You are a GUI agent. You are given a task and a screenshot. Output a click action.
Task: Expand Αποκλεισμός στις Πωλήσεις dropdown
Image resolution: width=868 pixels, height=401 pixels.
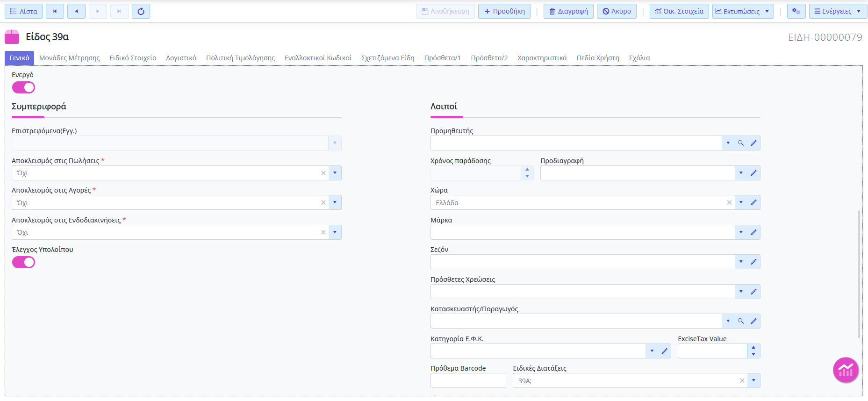335,173
